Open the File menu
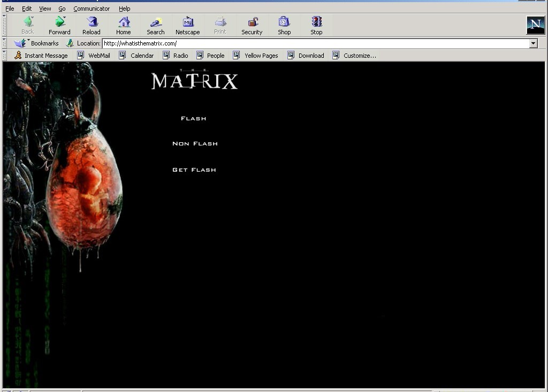The image size is (548, 392). pyautogui.click(x=10, y=9)
